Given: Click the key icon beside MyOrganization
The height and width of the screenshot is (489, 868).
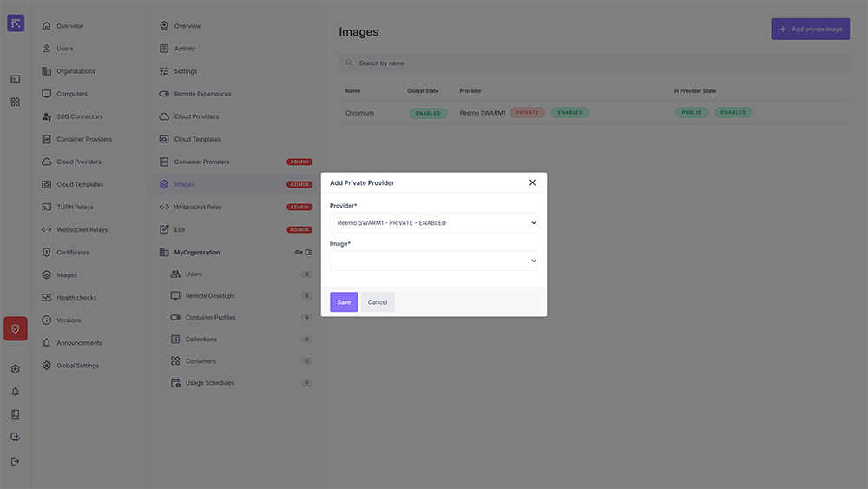Looking at the screenshot, I should (298, 253).
